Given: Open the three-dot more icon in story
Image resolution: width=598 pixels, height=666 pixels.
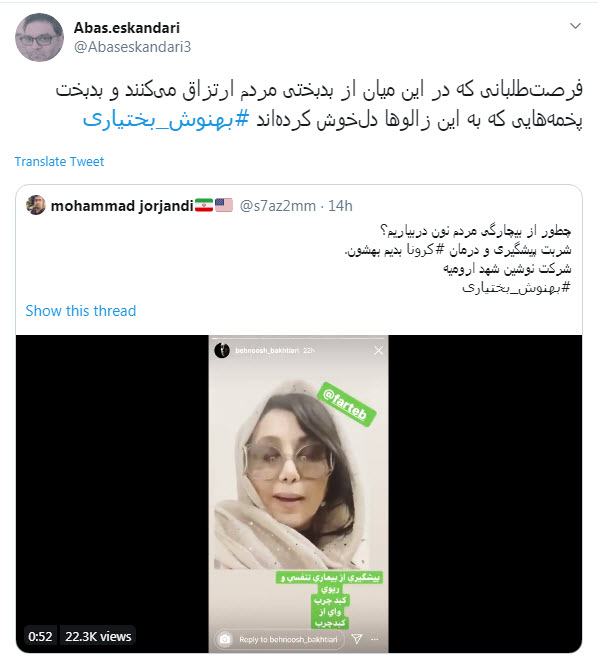Looking at the screenshot, I should (x=375, y=639).
